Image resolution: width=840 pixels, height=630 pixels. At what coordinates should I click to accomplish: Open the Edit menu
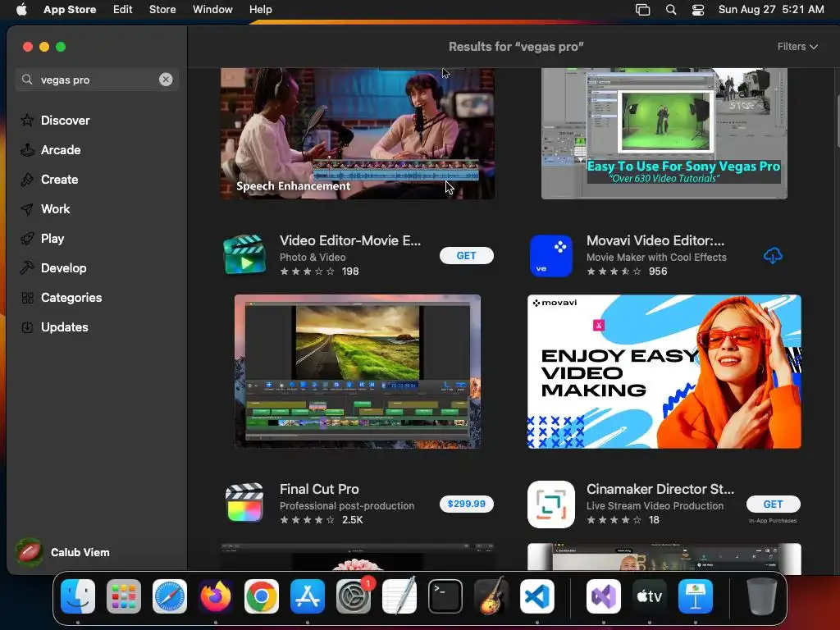tap(123, 9)
